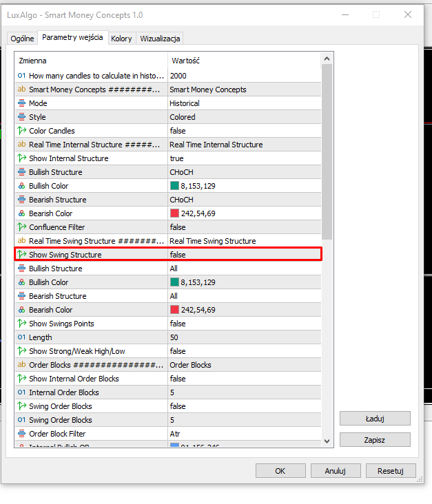The image size is (432, 504).
Task: Click the enum icon of Bearish Structure row valued CHoCH
Action: click(21, 200)
